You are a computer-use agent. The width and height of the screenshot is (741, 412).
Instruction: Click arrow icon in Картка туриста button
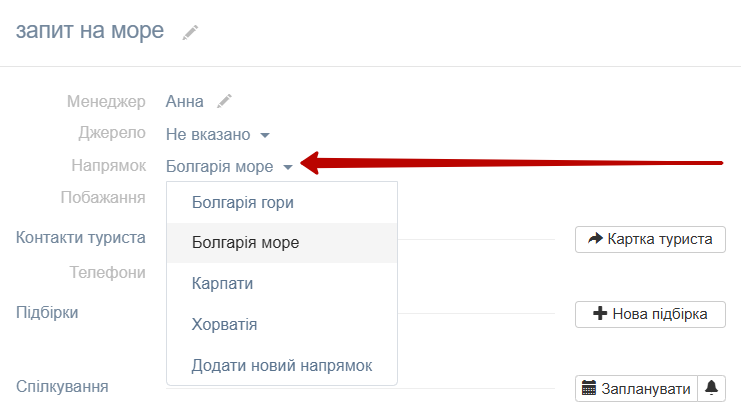pos(595,239)
